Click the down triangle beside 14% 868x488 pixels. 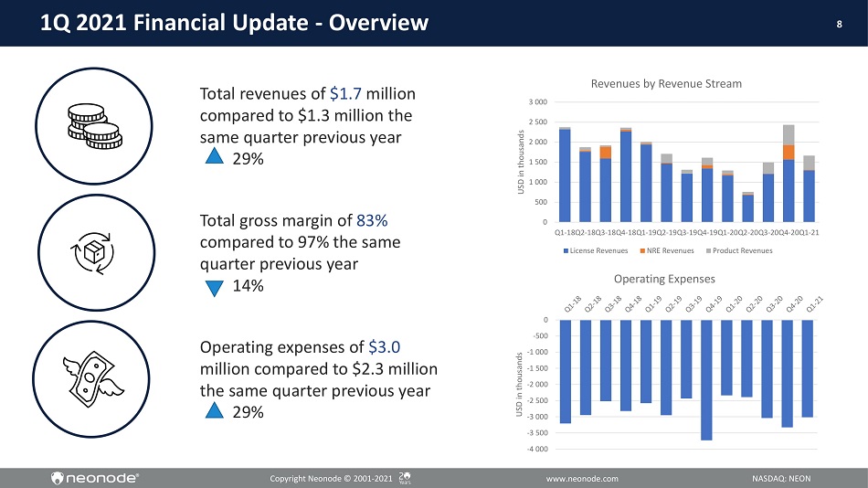pyautogui.click(x=214, y=289)
